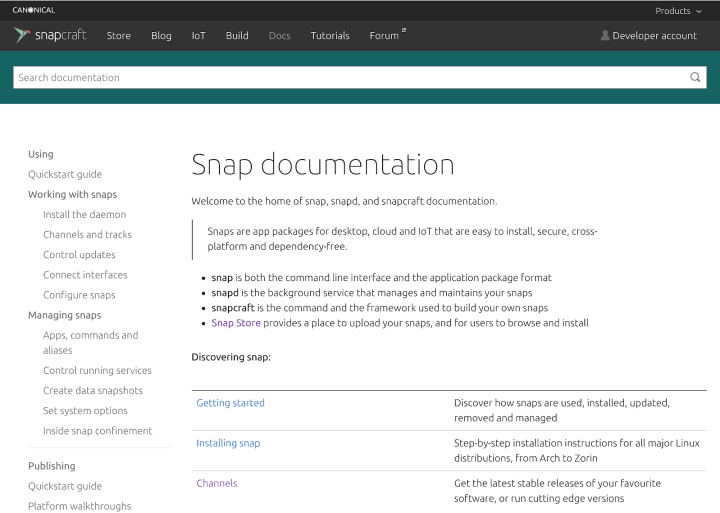
Task: Open the Tutorials nav item
Action: click(330, 35)
